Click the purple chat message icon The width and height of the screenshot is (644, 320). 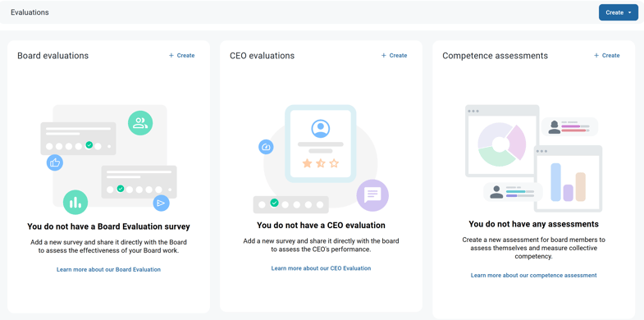coord(372,195)
